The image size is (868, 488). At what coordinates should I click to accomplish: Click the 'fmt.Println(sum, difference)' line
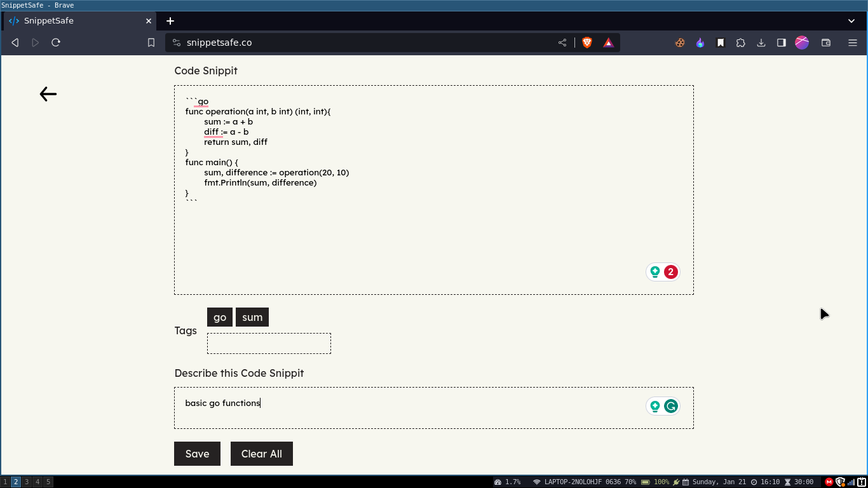tap(260, 182)
